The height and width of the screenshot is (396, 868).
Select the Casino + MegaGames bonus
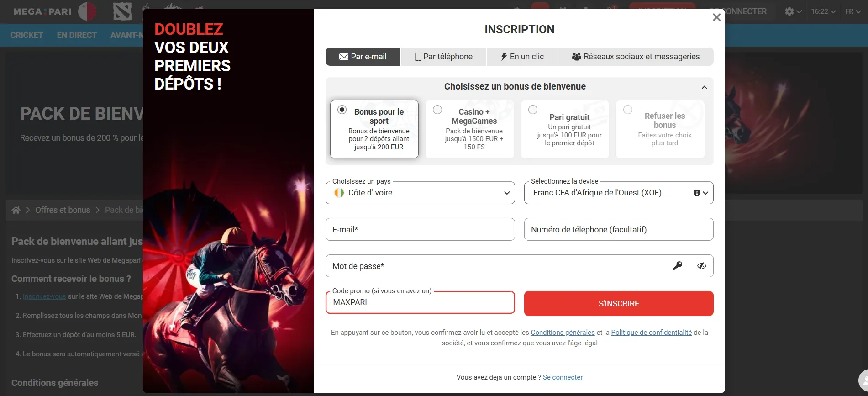[x=469, y=129]
